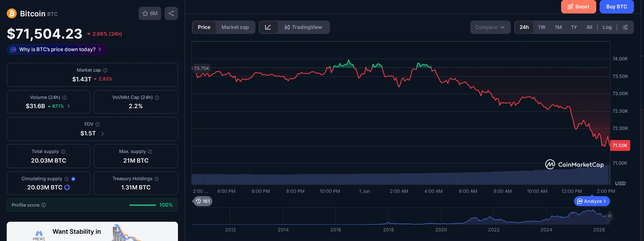Click the 2.2% Vol/Mkt Cap value
This screenshot has width=644, height=241.
click(x=136, y=106)
